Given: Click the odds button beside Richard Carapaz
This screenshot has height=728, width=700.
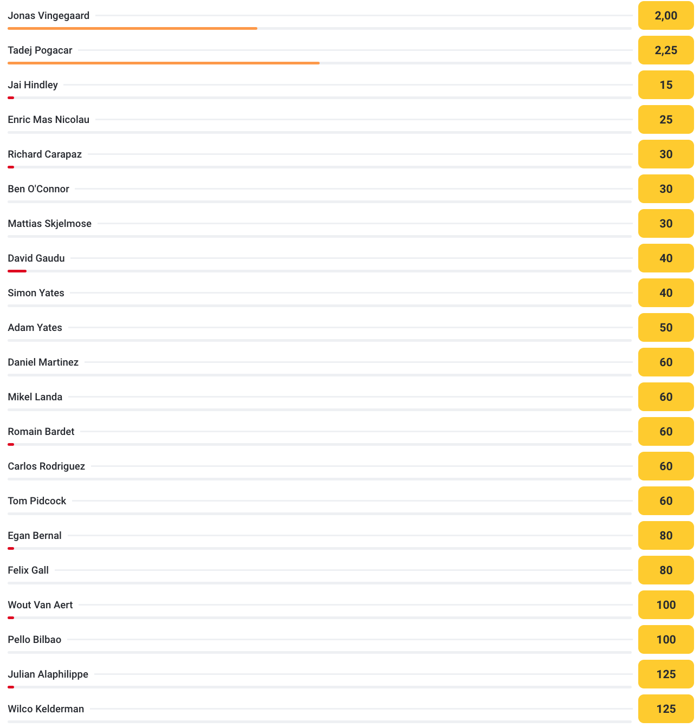Looking at the screenshot, I should click(x=666, y=154).
